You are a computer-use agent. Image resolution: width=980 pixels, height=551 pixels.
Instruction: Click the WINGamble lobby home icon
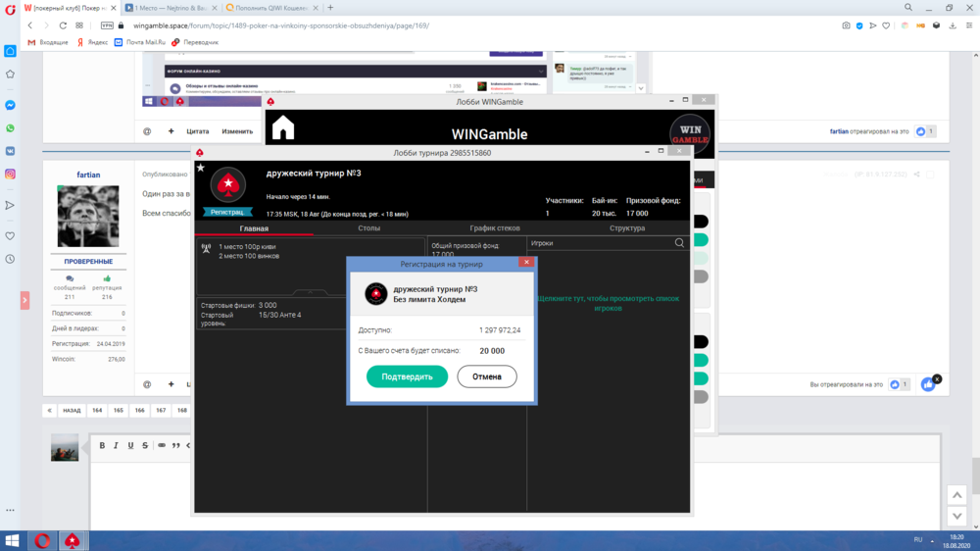(283, 128)
